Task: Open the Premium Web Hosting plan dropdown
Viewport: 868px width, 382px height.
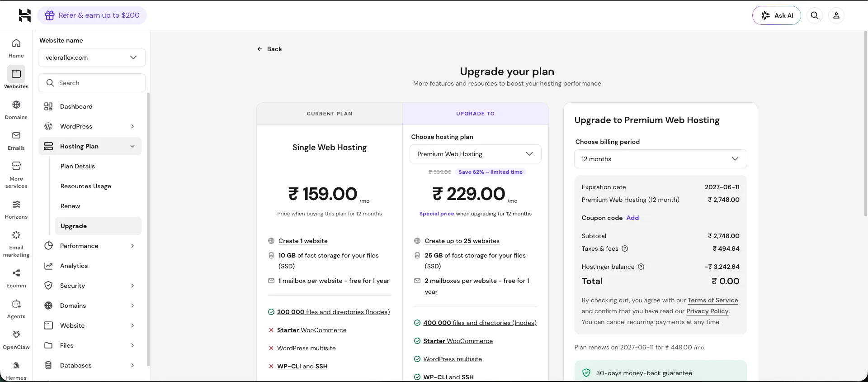Action: tap(475, 154)
